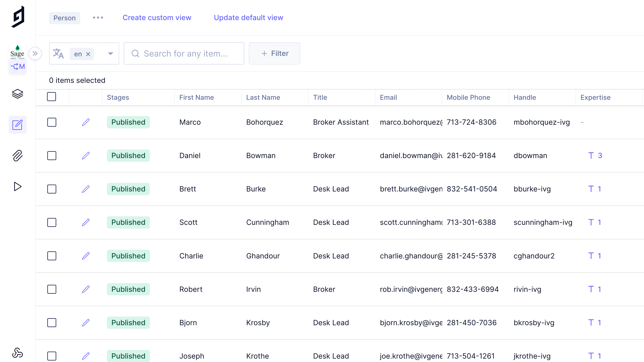Select the Person view tab

tap(64, 18)
